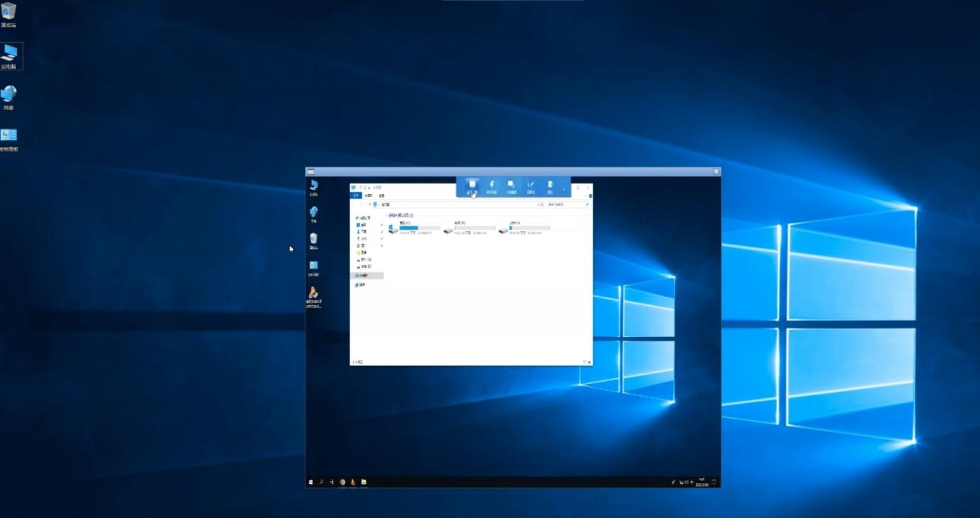
Task: Open Recycle Bin on the host desktop
Action: tap(8, 11)
